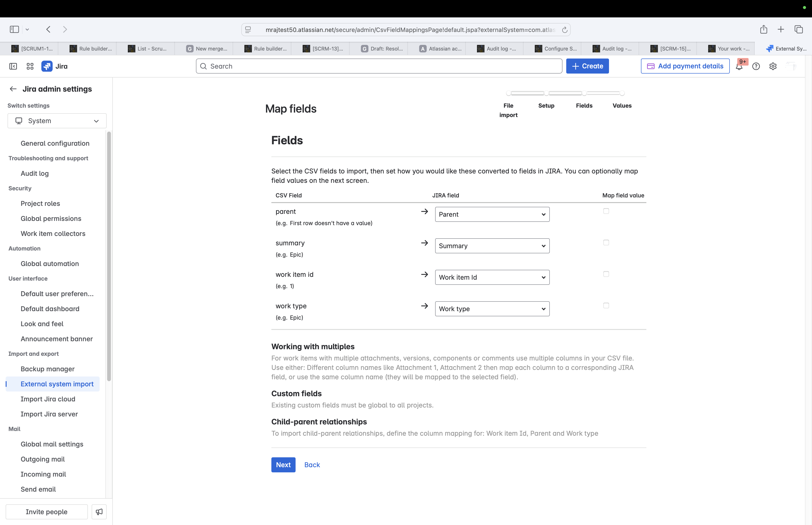Open the Work item Id dropdown
The width and height of the screenshot is (812, 525).
click(492, 277)
